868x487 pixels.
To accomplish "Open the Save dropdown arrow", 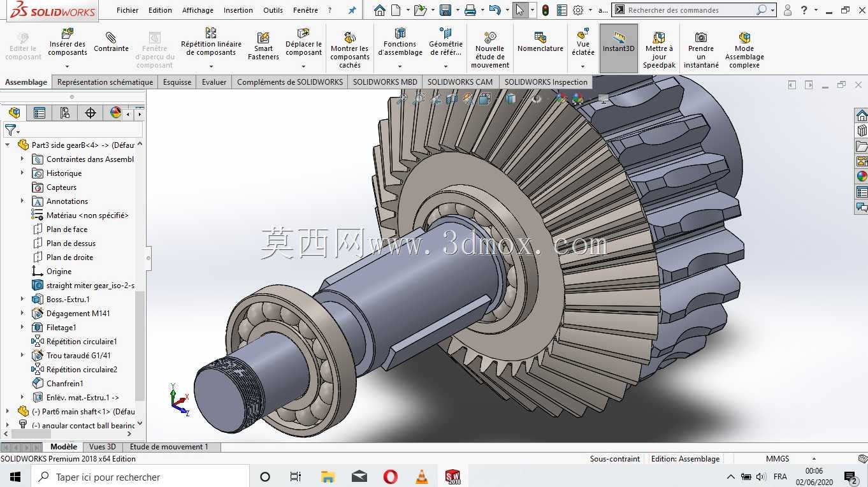I will (456, 10).
